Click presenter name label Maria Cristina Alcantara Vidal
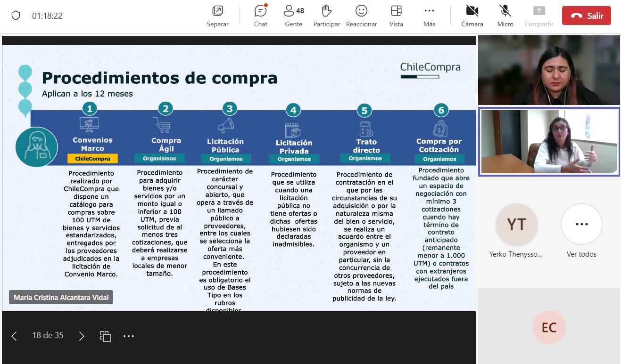Image resolution: width=621 pixels, height=364 pixels. coord(61,297)
